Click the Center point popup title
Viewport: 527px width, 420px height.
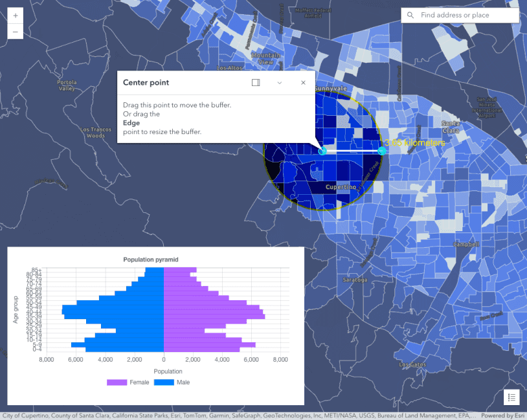tap(146, 83)
